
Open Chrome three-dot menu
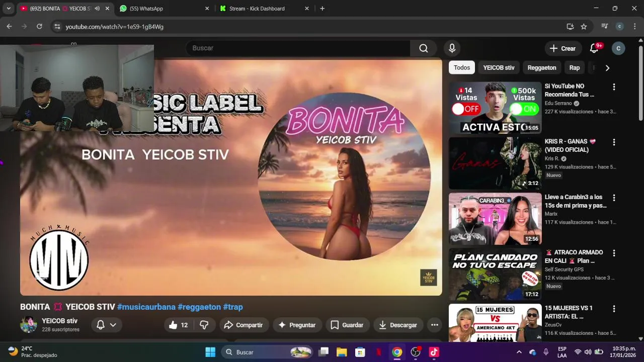coord(634,27)
